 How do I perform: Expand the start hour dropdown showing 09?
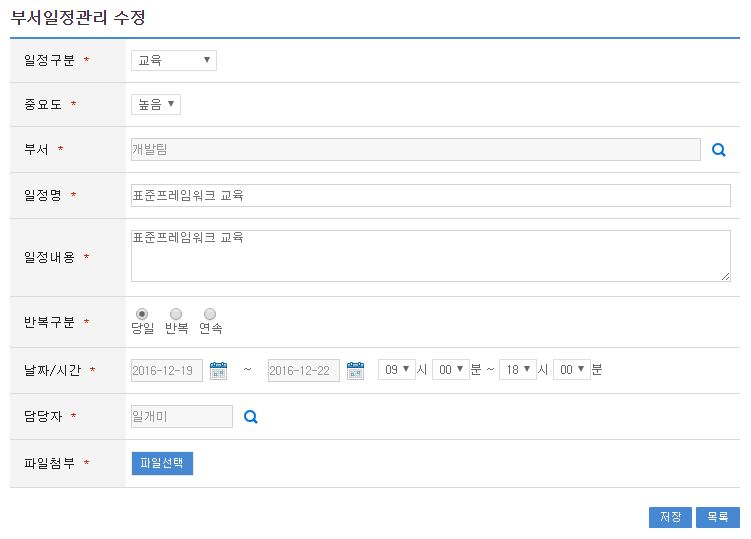coord(396,370)
